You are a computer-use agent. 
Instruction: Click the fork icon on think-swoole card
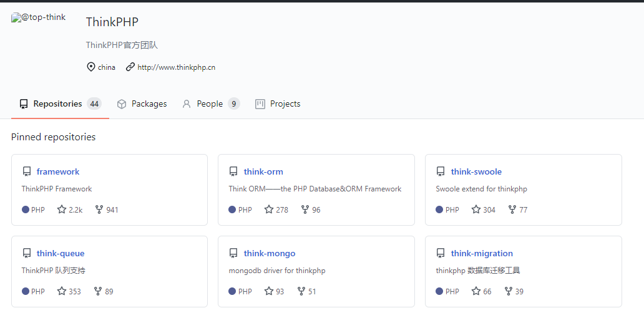[x=512, y=209]
